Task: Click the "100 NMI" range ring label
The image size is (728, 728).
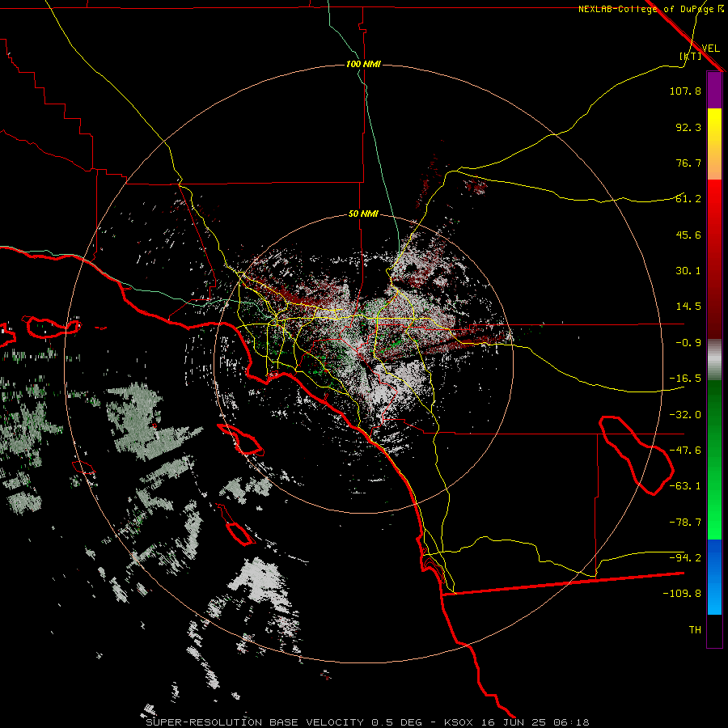Action: [x=363, y=64]
